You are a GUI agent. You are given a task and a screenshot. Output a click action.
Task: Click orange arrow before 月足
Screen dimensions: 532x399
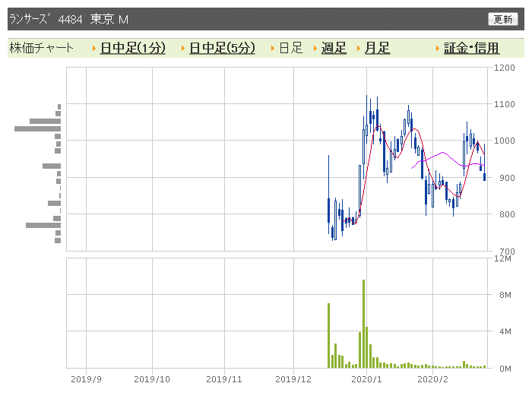(x=359, y=48)
